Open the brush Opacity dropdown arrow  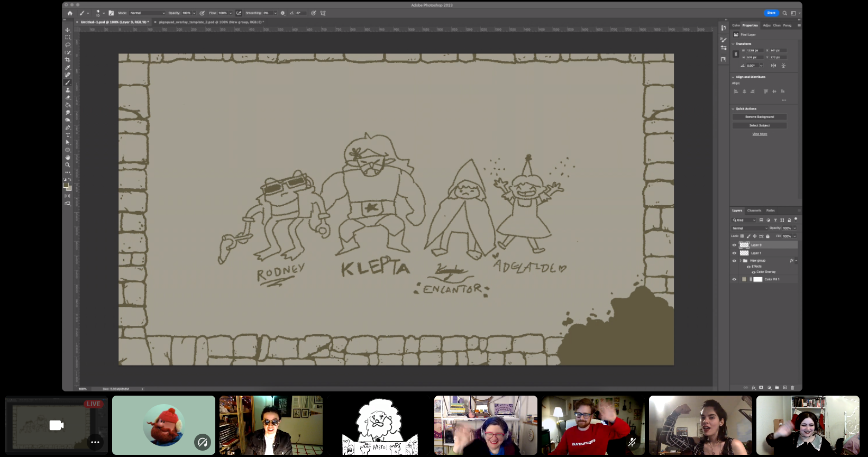[194, 13]
